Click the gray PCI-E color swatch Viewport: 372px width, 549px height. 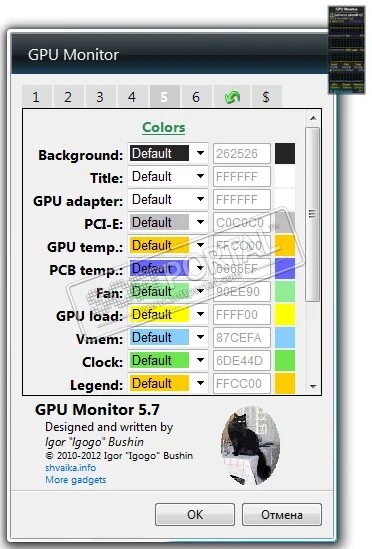click(x=285, y=222)
